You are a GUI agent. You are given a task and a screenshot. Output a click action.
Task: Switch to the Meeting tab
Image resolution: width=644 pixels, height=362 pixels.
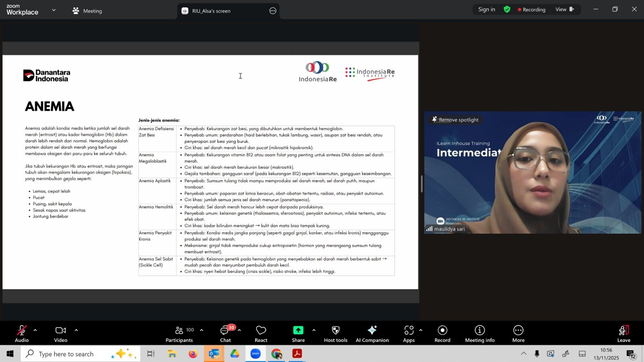[87, 11]
